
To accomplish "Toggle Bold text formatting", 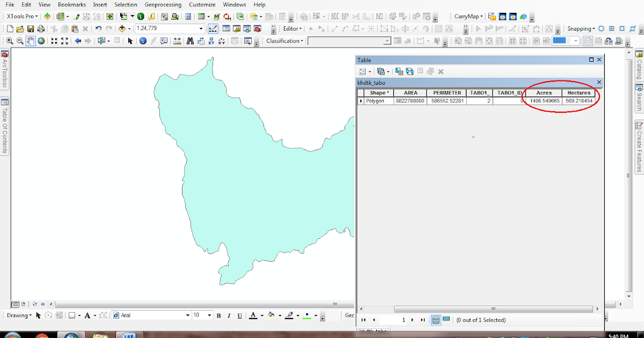I will [219, 315].
